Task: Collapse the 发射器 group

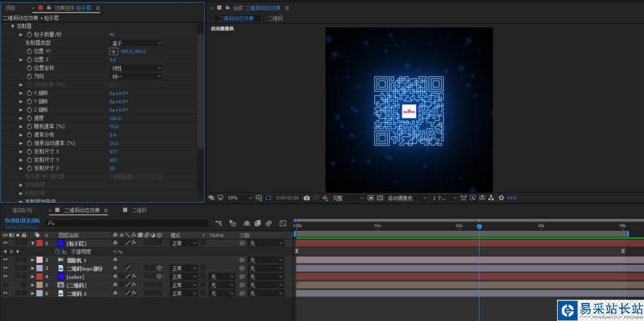Action: [x=12, y=26]
